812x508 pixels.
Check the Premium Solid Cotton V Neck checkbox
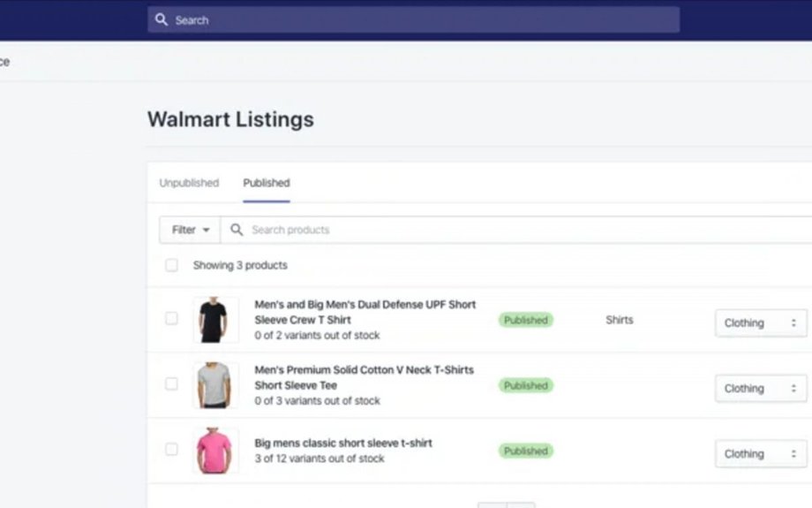point(171,383)
